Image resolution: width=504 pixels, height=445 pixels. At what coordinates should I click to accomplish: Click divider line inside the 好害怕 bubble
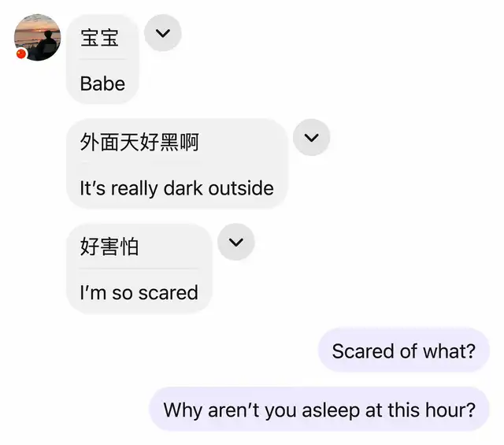coord(139,269)
